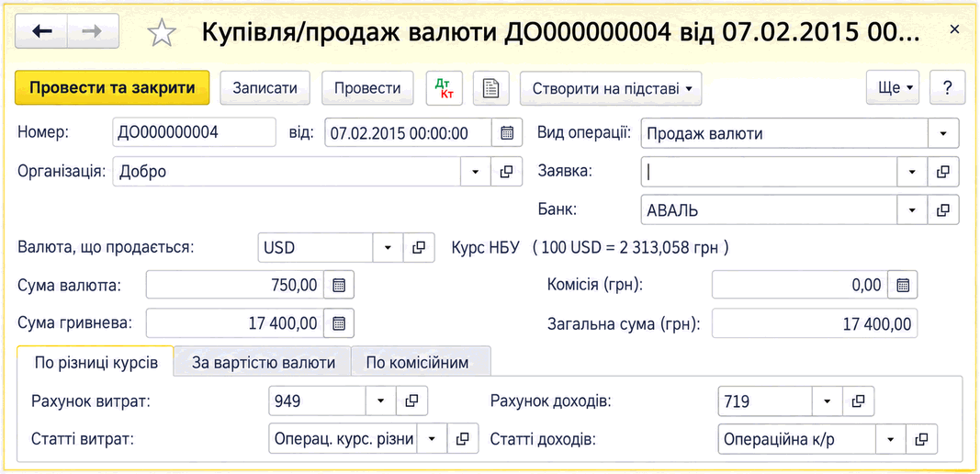Open the Банк record АВАЛЬ
Image resolution: width=980 pixels, height=474 pixels.
(x=944, y=210)
